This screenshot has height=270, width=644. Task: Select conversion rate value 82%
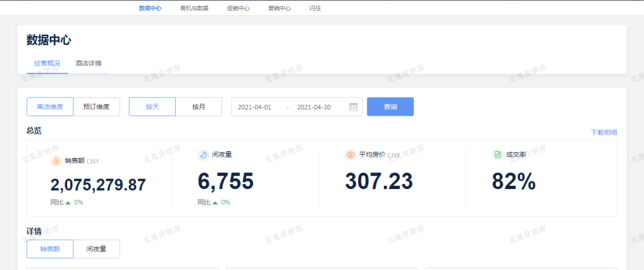click(514, 181)
